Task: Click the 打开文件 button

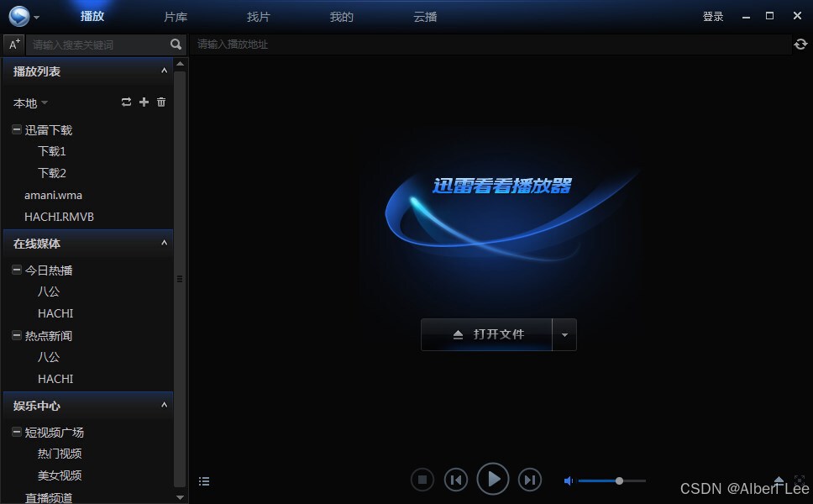Action: [x=486, y=334]
